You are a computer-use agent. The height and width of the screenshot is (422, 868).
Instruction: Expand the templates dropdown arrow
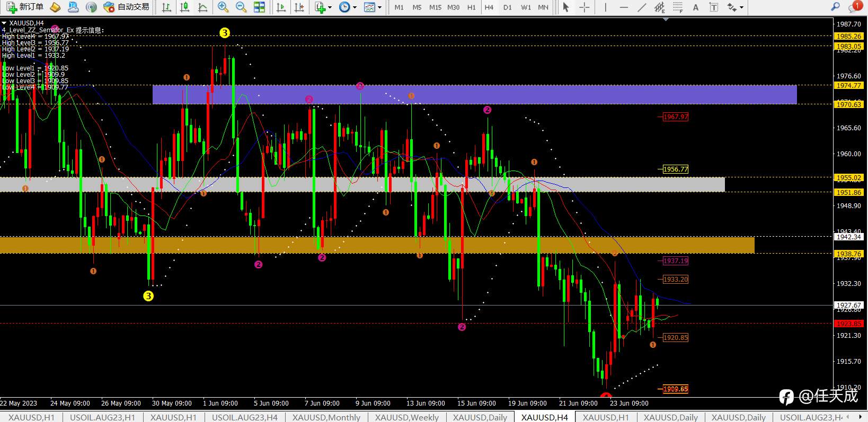tap(379, 7)
